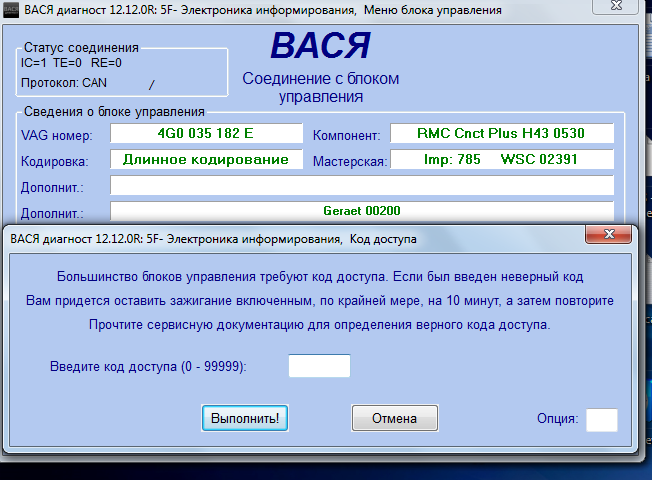The image size is (652, 480).
Task: Select the component field RMC Cnct Plus H43 0530
Action: pyautogui.click(x=501, y=133)
